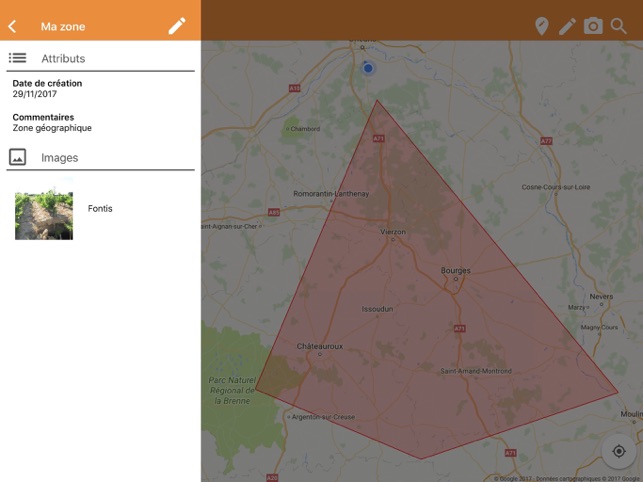Tap the map pin marker tool

tap(541, 26)
